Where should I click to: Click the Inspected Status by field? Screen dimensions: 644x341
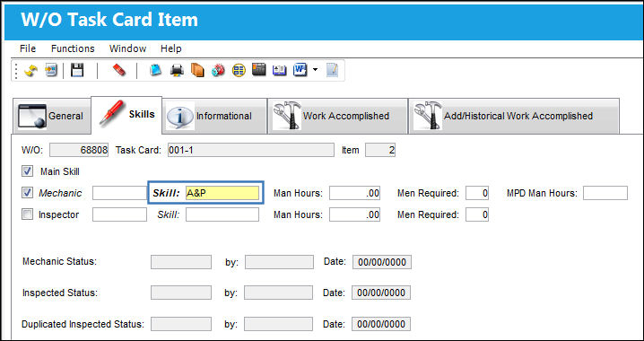point(278,293)
